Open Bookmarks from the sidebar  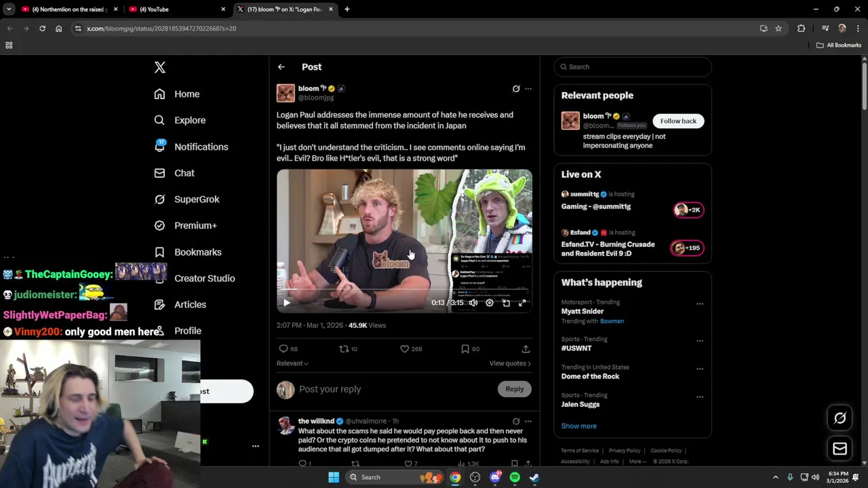188,252
